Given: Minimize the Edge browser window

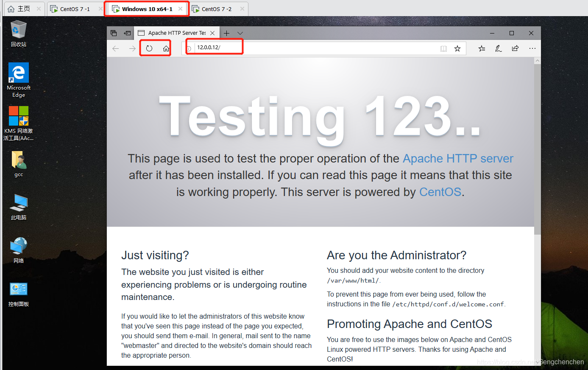Looking at the screenshot, I should pos(492,33).
